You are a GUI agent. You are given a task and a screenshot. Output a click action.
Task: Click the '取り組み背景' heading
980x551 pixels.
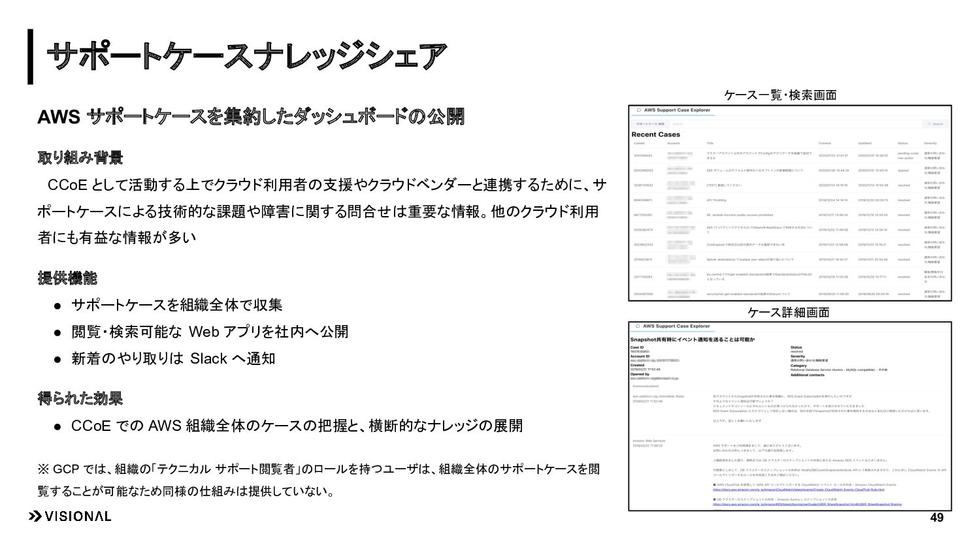click(x=80, y=158)
